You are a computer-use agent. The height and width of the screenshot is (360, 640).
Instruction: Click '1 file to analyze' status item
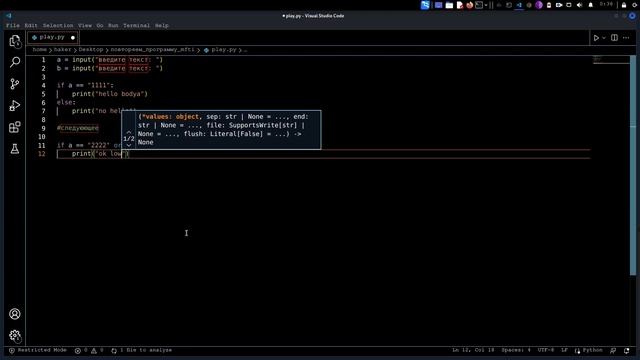[x=142, y=350]
